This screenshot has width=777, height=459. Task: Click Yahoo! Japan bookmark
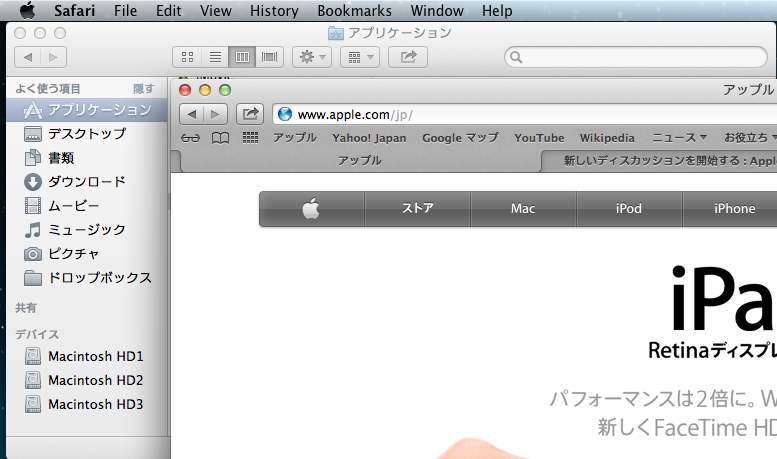[x=369, y=138]
